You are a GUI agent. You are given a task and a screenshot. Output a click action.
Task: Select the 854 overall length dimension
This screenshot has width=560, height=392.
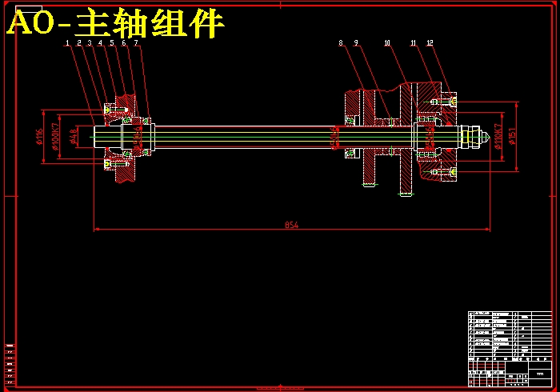291,225
